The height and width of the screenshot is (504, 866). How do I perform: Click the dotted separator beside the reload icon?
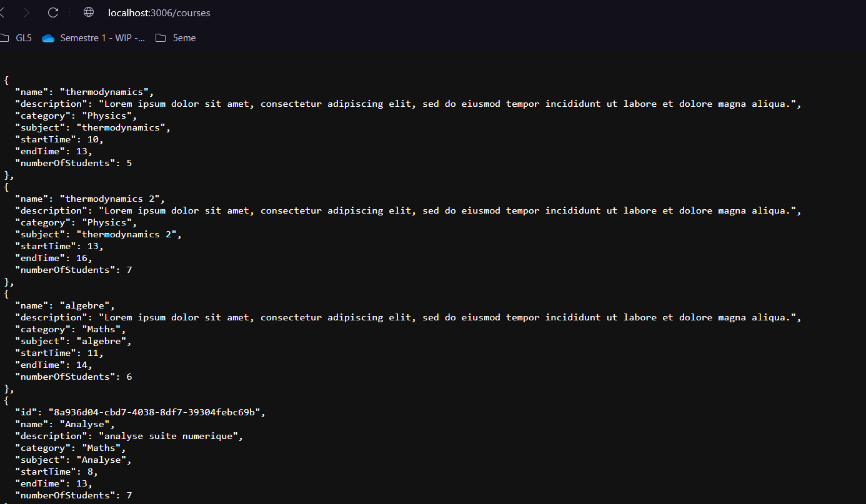click(71, 12)
